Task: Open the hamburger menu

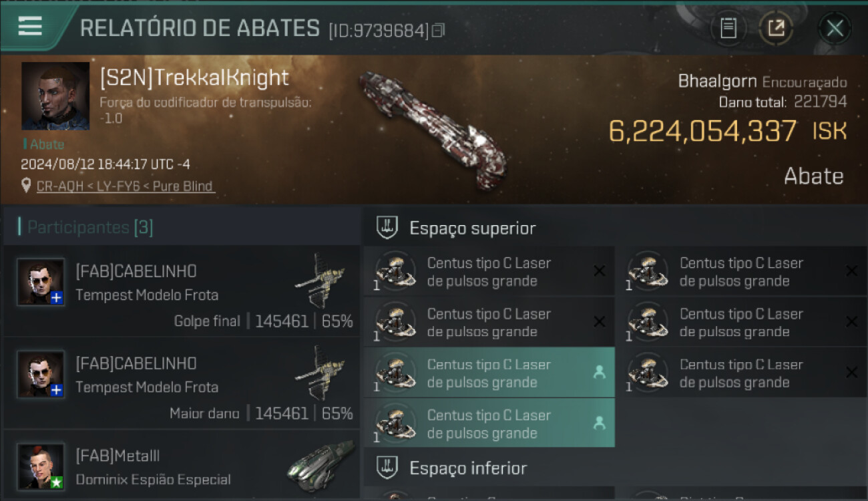Action: (30, 27)
